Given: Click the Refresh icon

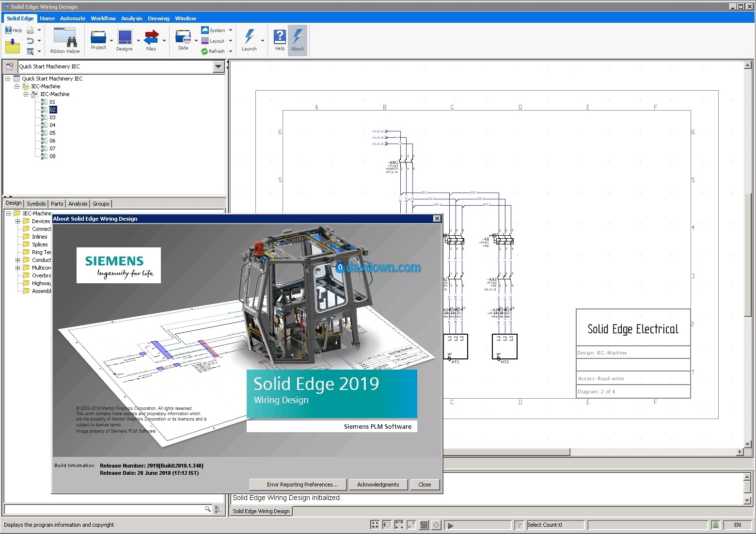Looking at the screenshot, I should tap(205, 51).
